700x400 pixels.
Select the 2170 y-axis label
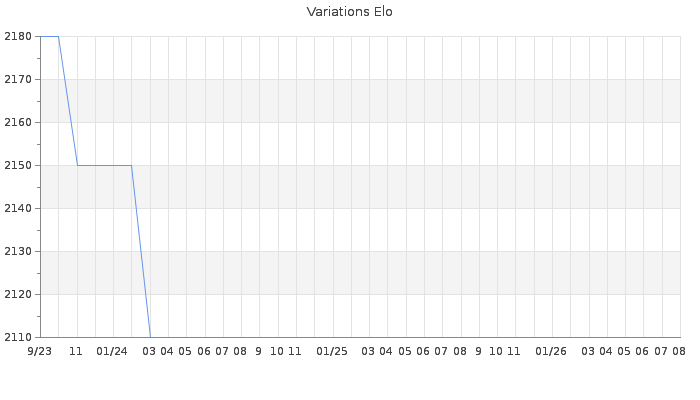tap(18, 79)
